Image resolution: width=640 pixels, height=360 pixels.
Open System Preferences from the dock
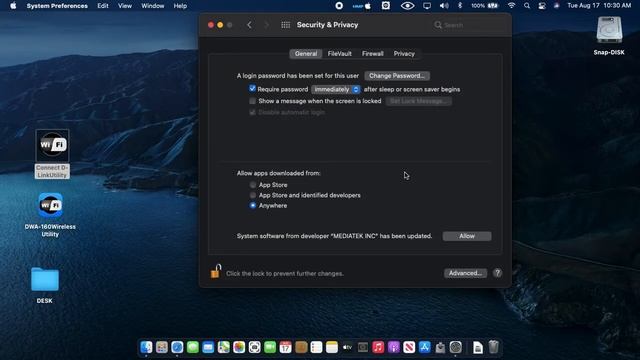coord(456,347)
